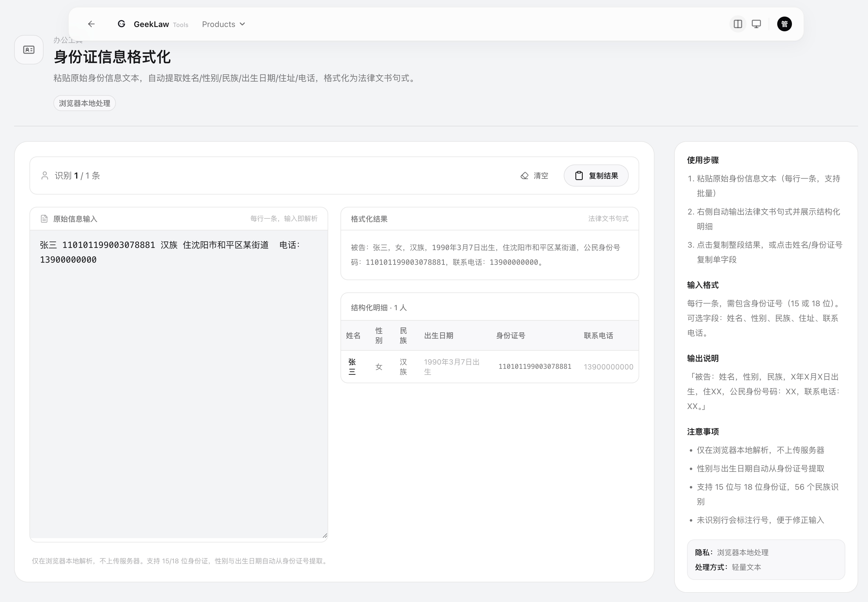
Task: Click the 浏览器本地处理 badge
Action: [x=84, y=103]
